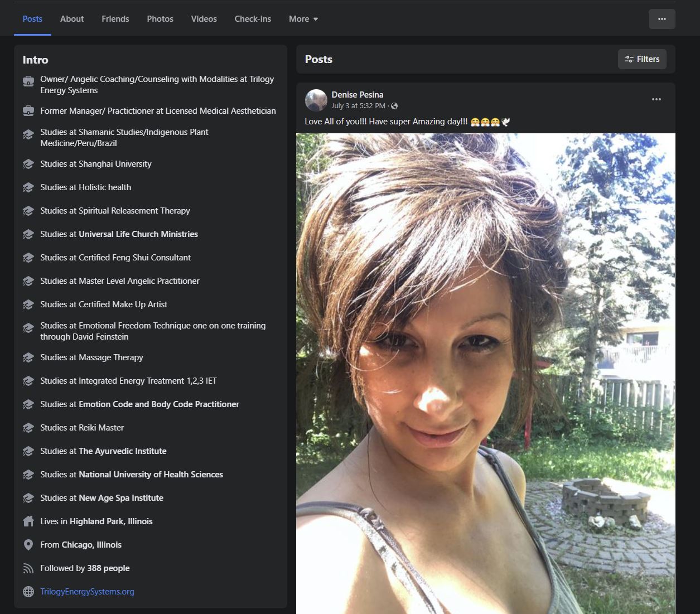The height and width of the screenshot is (614, 700).
Task: Click the Studies at Reiki Master text
Action: coord(82,428)
